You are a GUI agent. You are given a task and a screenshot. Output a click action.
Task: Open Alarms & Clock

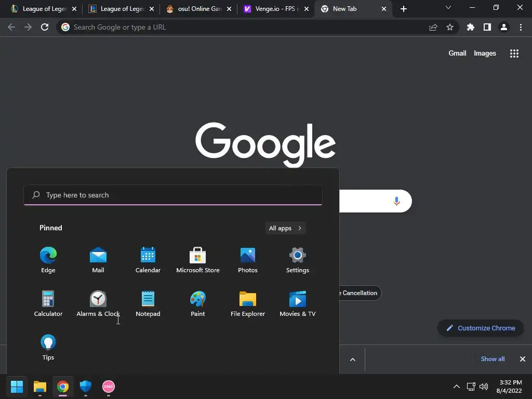[98, 303]
